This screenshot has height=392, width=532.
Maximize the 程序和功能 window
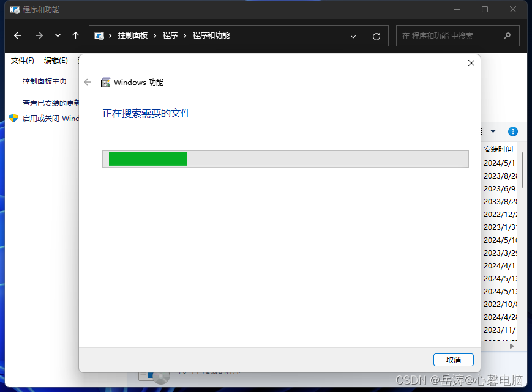pos(485,10)
